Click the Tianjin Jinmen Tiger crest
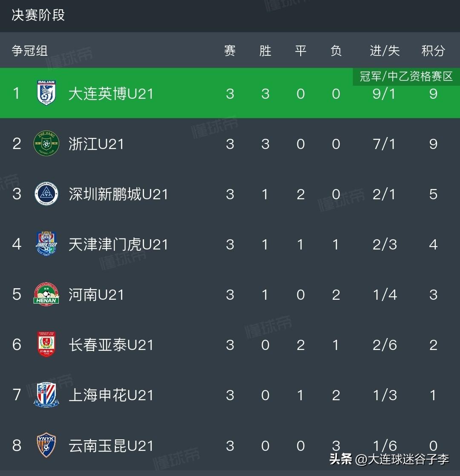Screen dimensions: 460x476 point(46,244)
